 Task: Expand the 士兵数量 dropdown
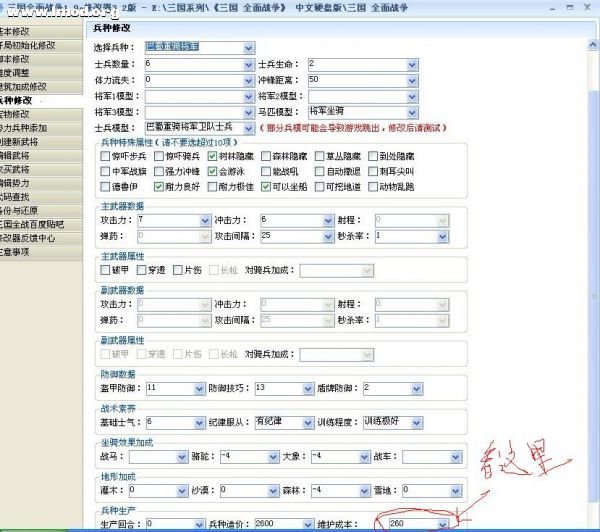247,64
